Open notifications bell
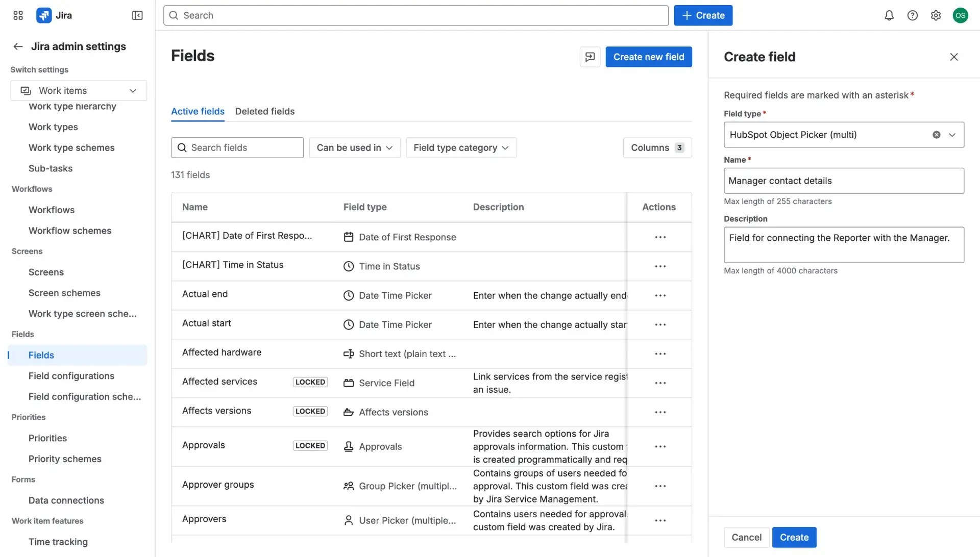 [x=889, y=15]
